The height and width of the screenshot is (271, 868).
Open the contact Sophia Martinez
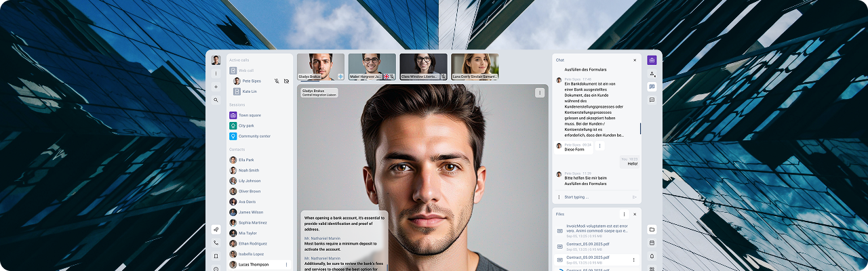[252, 222]
